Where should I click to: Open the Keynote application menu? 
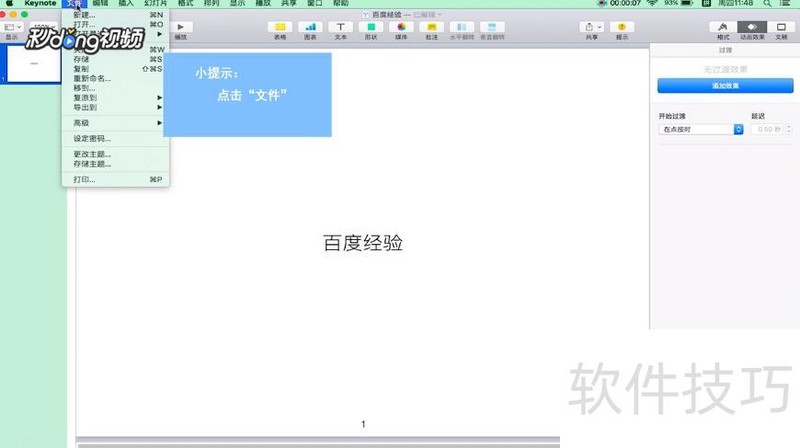pos(40,3)
